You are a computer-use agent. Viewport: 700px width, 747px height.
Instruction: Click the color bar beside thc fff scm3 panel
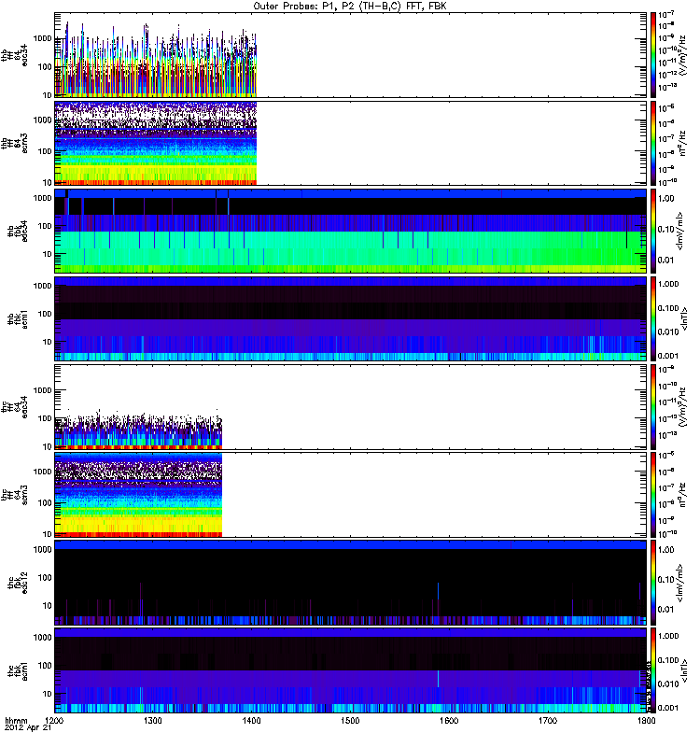[x=653, y=495]
